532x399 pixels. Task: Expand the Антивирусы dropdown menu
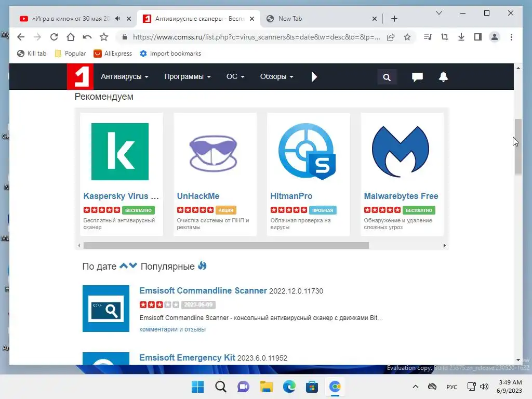[125, 77]
